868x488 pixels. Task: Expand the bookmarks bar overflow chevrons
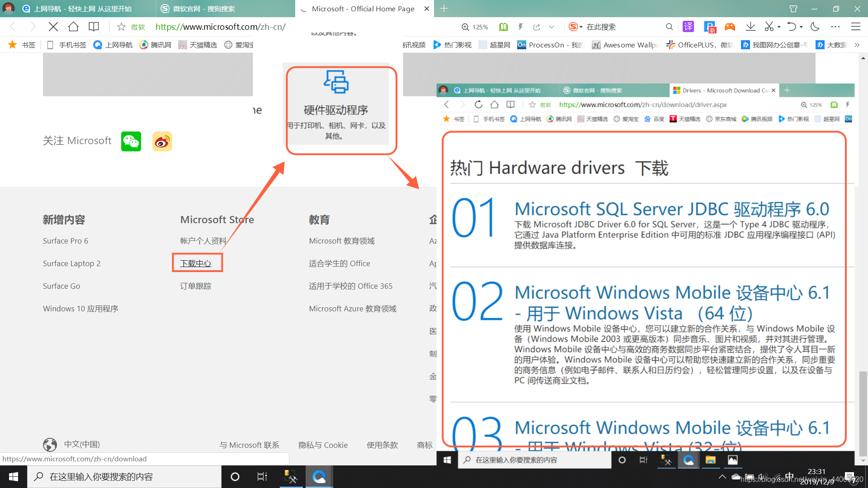(857, 45)
